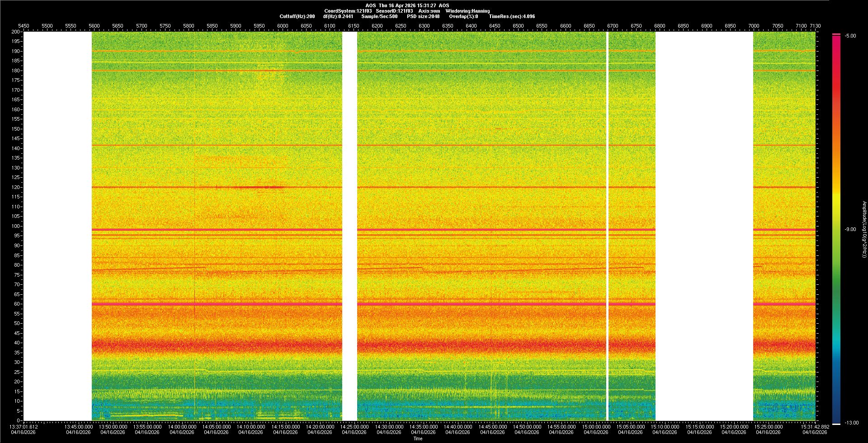Image resolution: width=868 pixels, height=443 pixels.
Task: Click the narrow white data gap near 6150
Action: 349,226
